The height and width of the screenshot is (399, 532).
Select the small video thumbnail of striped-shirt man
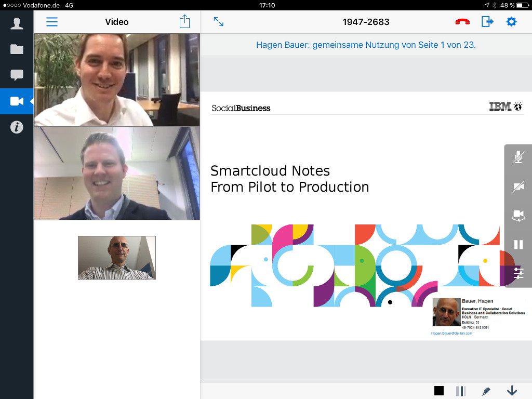117,258
